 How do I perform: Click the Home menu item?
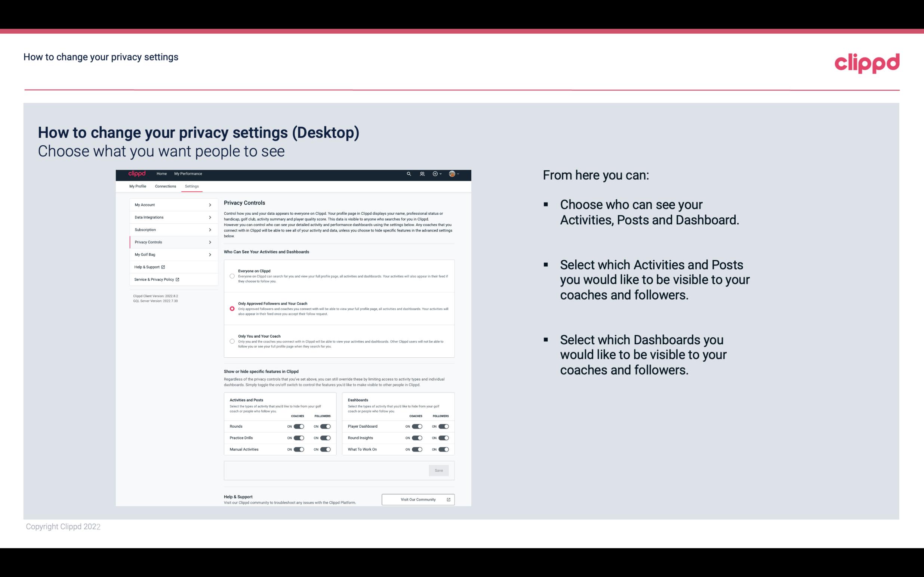[x=161, y=174]
